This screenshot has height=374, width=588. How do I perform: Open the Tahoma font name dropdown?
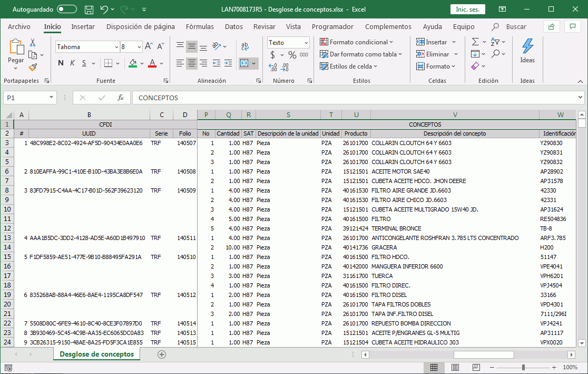(x=116, y=47)
